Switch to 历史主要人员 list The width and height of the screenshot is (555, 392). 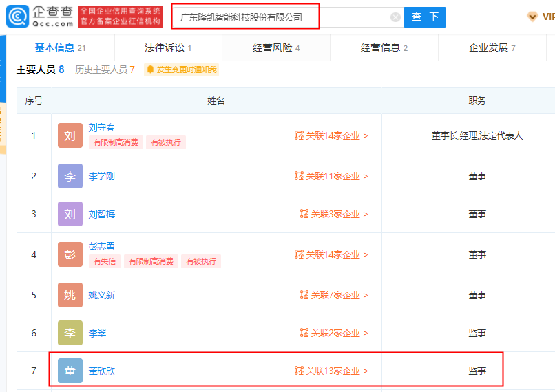click(105, 69)
